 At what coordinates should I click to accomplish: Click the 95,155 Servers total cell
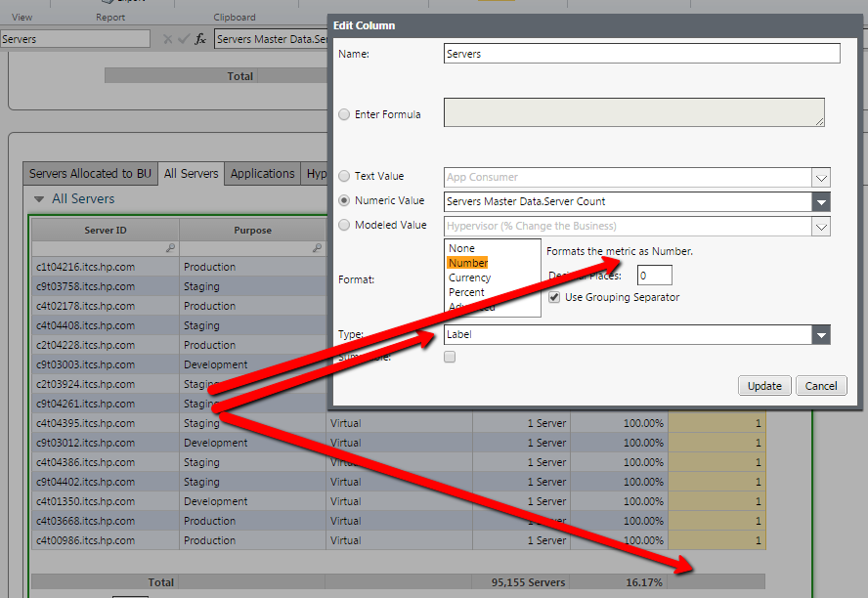click(521, 582)
